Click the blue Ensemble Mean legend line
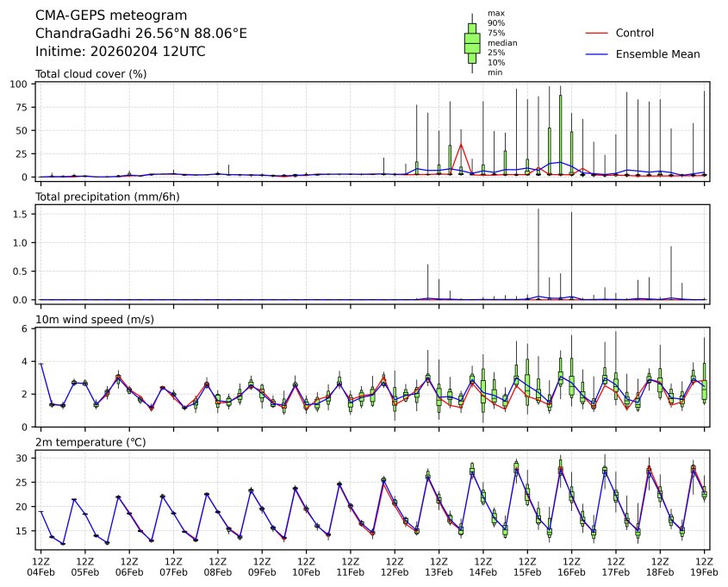Screen dimensions: 728x587 pos(597,53)
